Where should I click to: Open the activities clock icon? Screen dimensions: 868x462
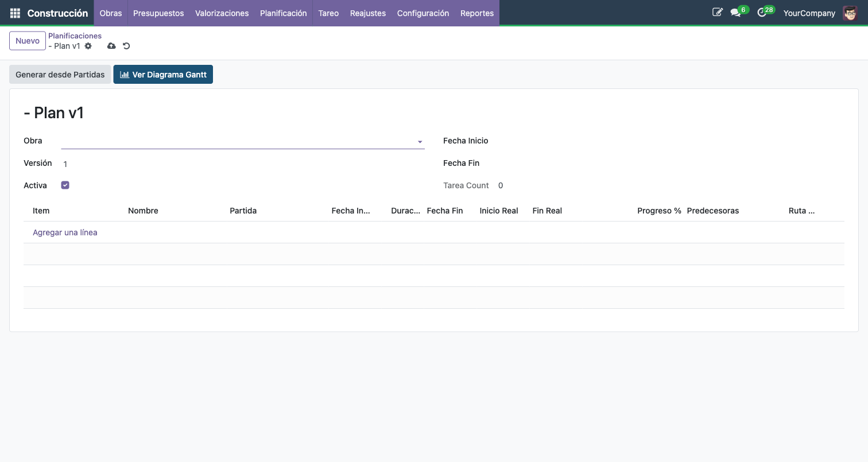[762, 13]
